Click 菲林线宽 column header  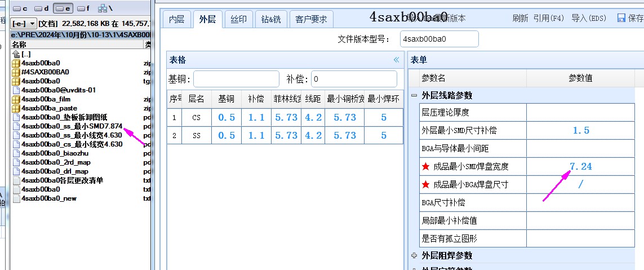pos(286,99)
